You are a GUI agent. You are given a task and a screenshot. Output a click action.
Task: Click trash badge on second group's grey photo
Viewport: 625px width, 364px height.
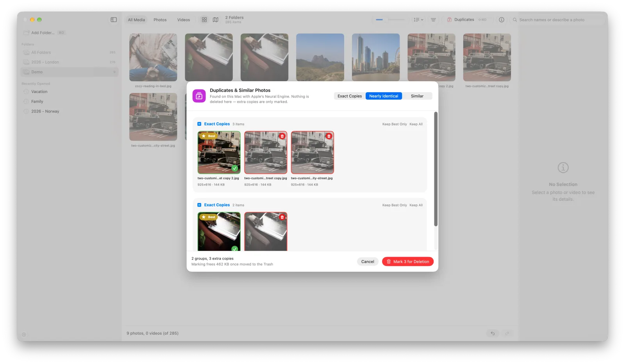tap(282, 217)
